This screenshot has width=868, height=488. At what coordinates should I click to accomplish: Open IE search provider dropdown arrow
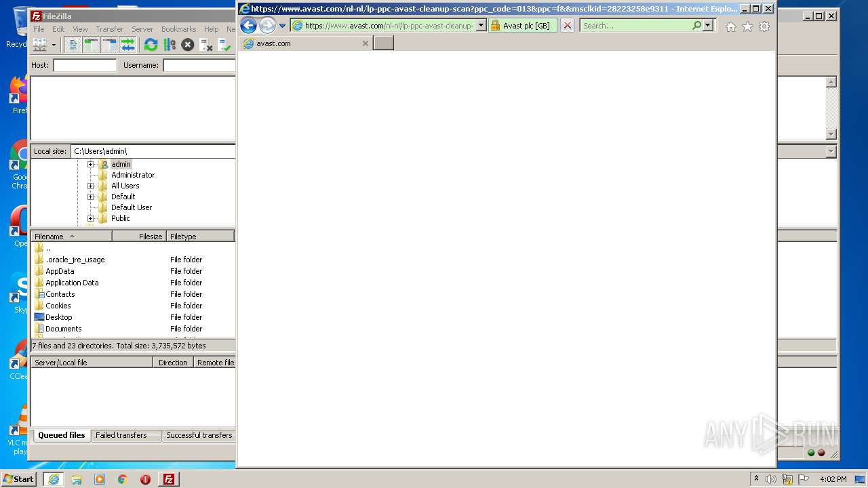tap(708, 26)
